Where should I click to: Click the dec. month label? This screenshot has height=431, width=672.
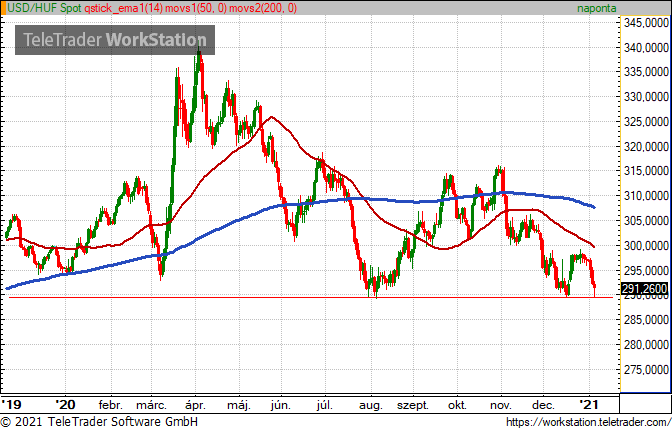click(x=543, y=405)
